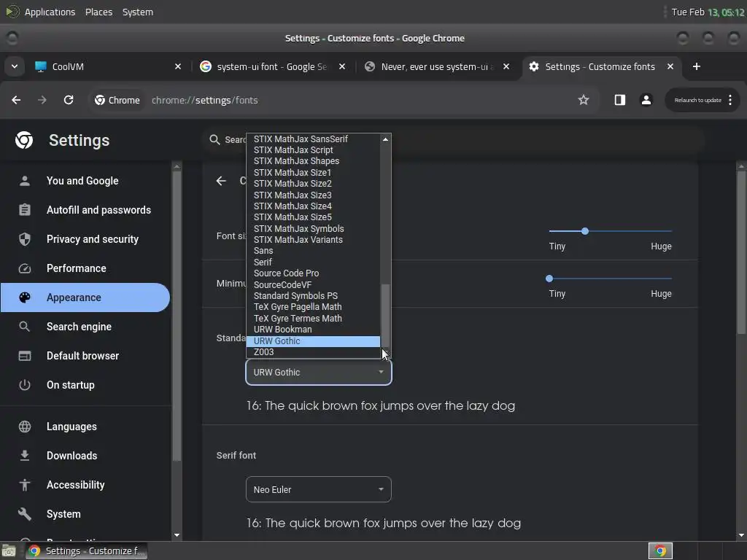Choose STIX MathJax Script from list
The width and height of the screenshot is (747, 560).
(x=314, y=150)
